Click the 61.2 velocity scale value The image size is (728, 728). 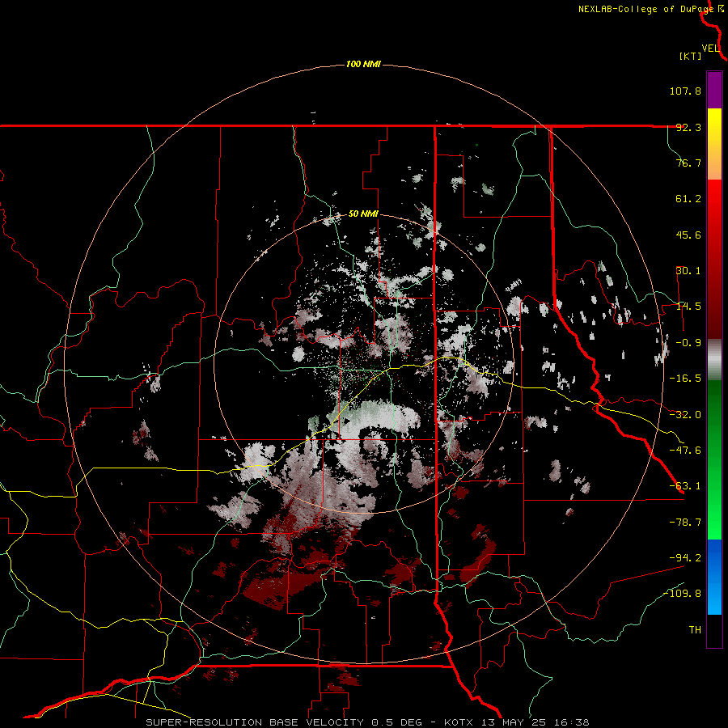688,199
